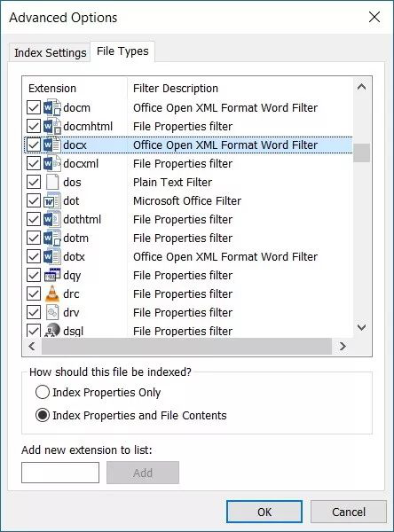Click the dot Word template icon

(52, 201)
